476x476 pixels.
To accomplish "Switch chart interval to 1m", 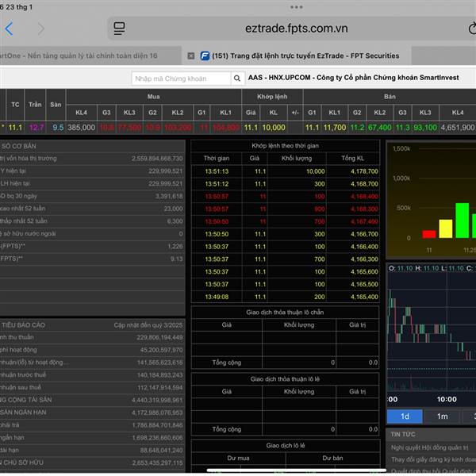I will (x=442, y=416).
